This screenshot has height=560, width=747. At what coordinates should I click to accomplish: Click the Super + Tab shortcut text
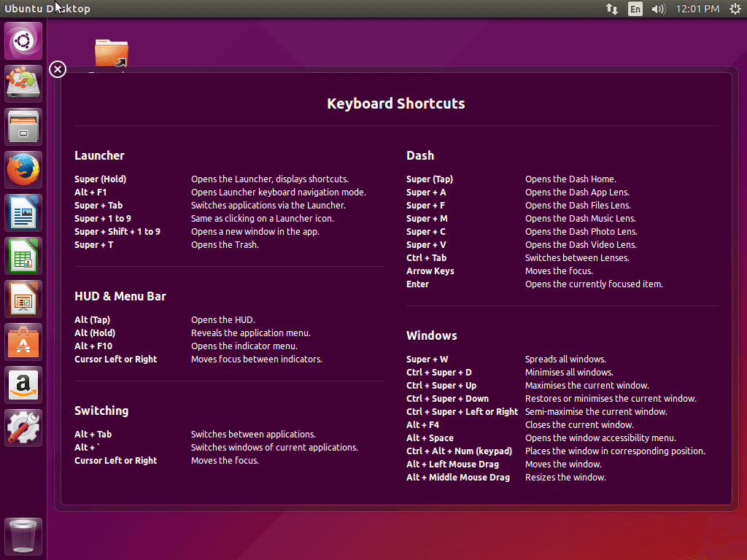tap(98, 206)
